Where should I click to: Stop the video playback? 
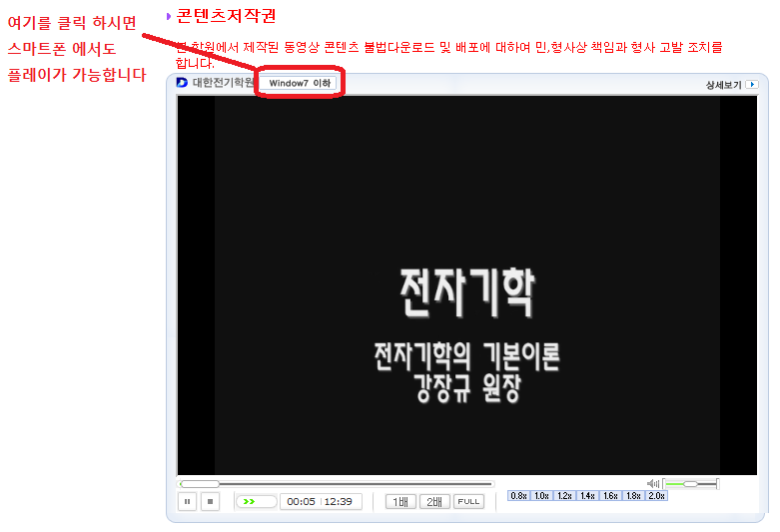tap(210, 502)
